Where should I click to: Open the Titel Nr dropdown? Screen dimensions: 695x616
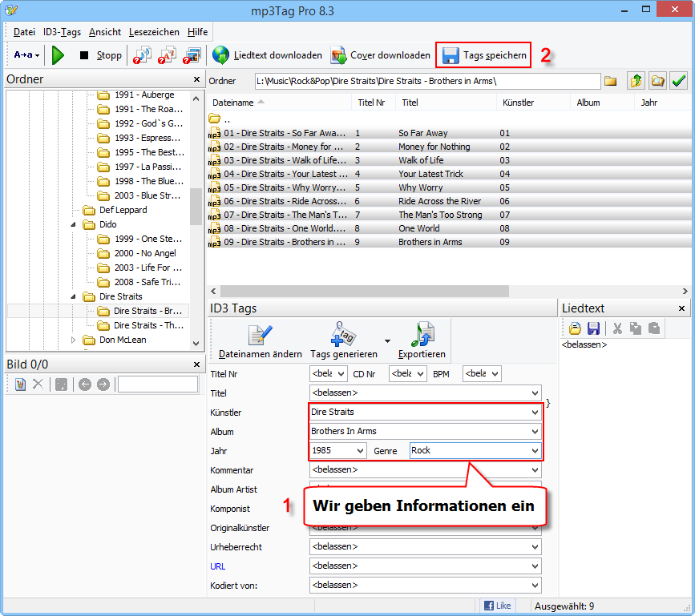pyautogui.click(x=341, y=374)
